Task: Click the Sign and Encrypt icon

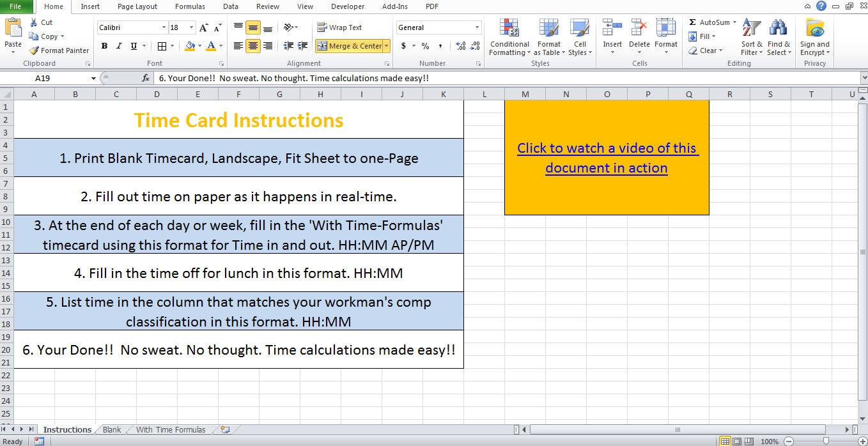Action: click(815, 28)
